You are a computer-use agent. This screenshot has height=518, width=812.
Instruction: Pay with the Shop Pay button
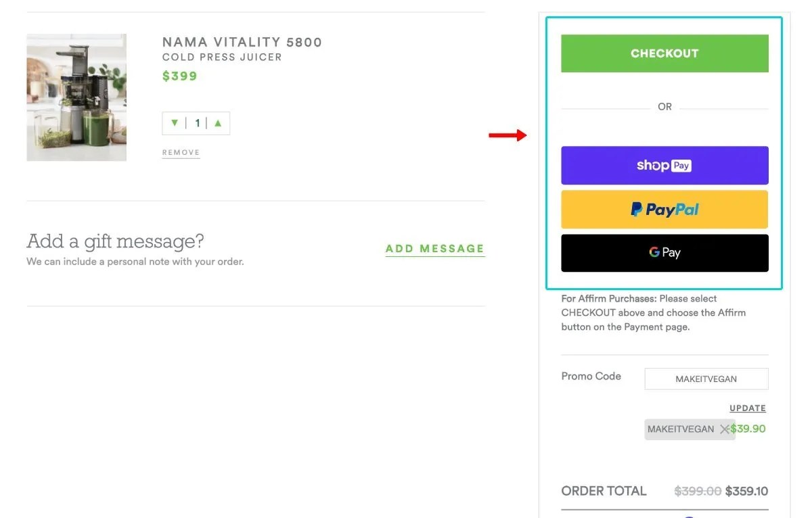click(x=664, y=165)
